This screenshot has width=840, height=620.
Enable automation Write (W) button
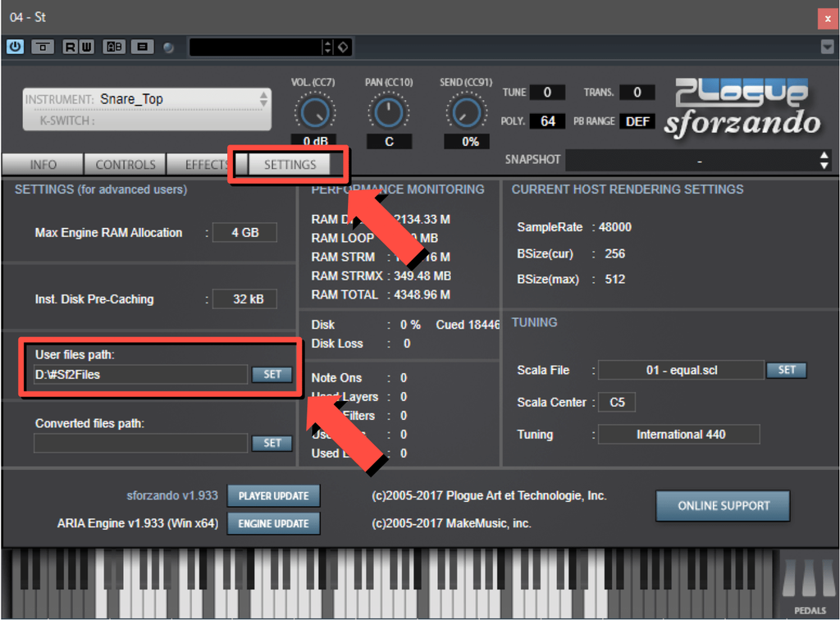[x=87, y=47]
